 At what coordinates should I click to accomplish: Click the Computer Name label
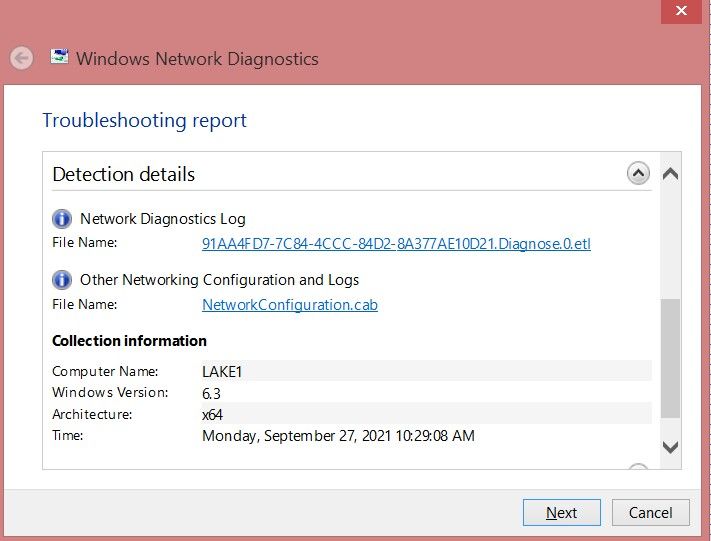[x=105, y=371]
